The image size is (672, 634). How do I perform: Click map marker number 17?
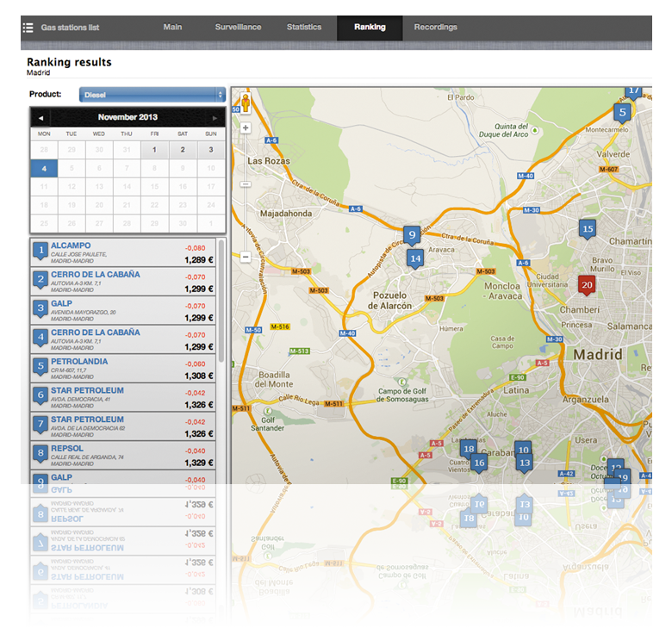(x=633, y=91)
